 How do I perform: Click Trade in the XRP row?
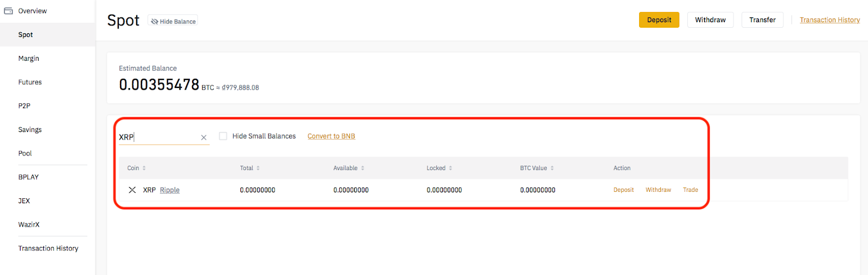click(690, 190)
